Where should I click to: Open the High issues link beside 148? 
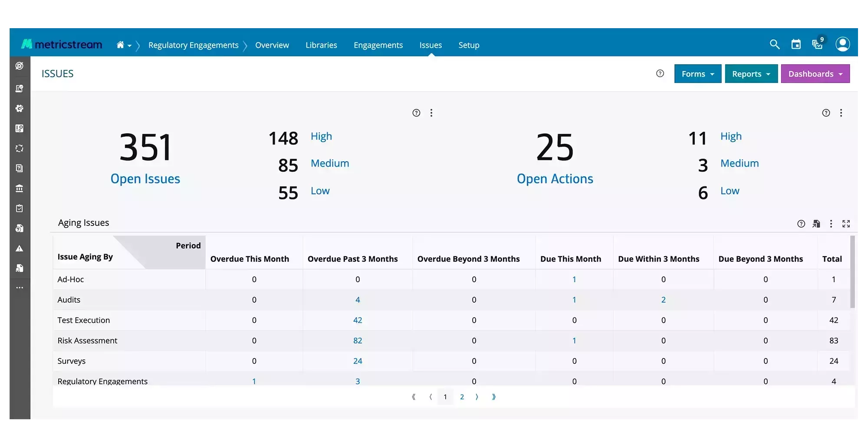[x=321, y=137]
